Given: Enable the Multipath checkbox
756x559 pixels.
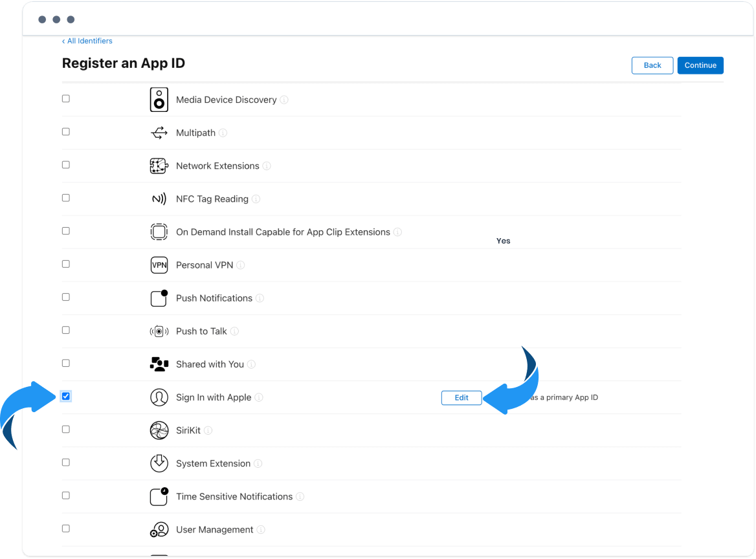Looking at the screenshot, I should 66,131.
